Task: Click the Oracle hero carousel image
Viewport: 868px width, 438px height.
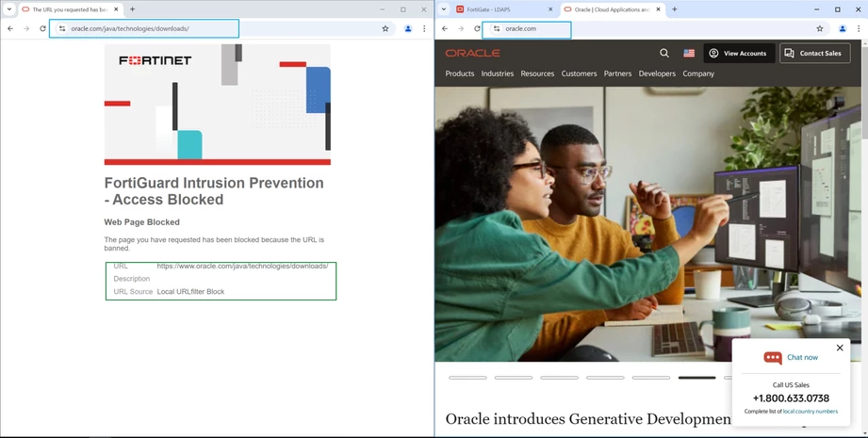Action: 647,223
